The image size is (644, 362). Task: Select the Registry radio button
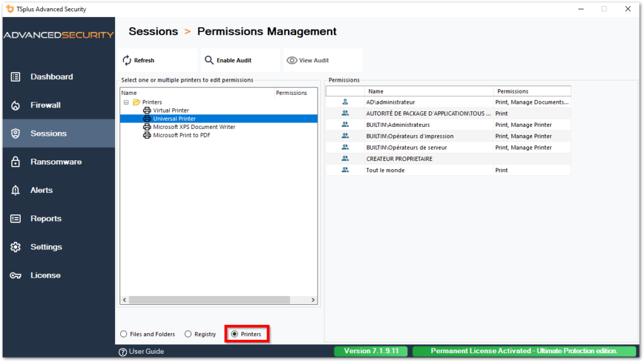(x=187, y=334)
